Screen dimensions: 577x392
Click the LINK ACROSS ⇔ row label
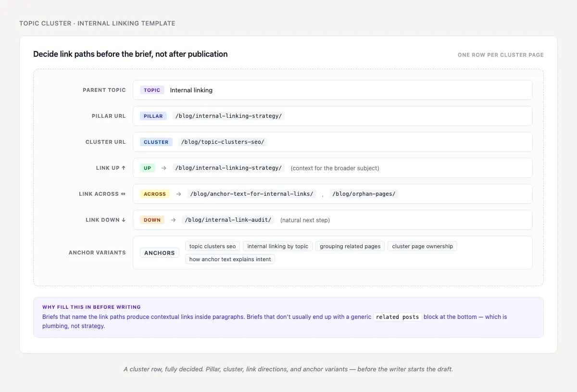point(102,194)
